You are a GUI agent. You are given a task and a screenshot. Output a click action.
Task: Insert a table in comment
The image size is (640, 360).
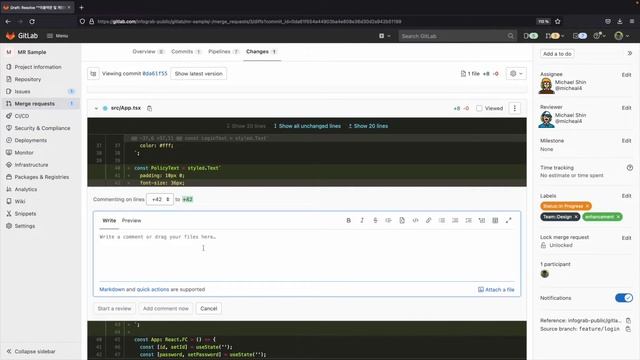(495, 220)
